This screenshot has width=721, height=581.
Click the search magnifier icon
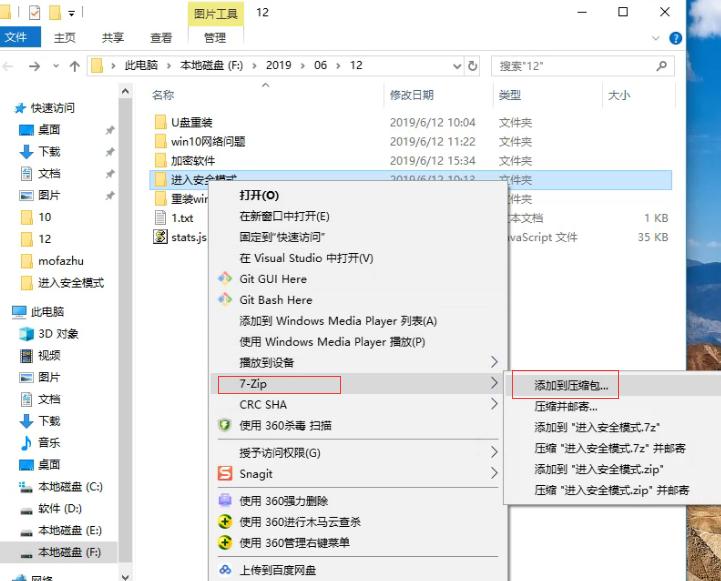pos(661,66)
